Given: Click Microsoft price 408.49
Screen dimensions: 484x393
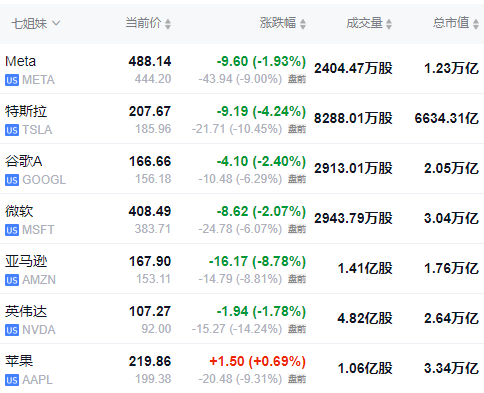Looking at the screenshot, I should (150, 211).
